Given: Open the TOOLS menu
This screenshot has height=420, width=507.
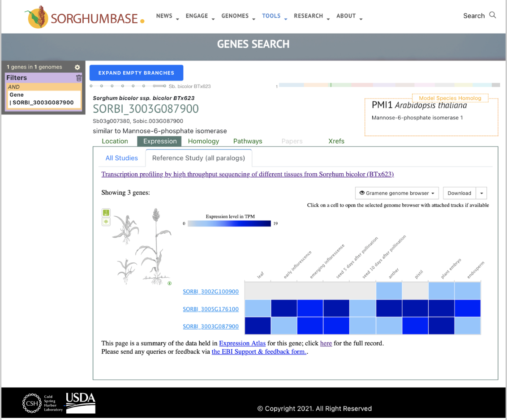Looking at the screenshot, I should click(271, 16).
